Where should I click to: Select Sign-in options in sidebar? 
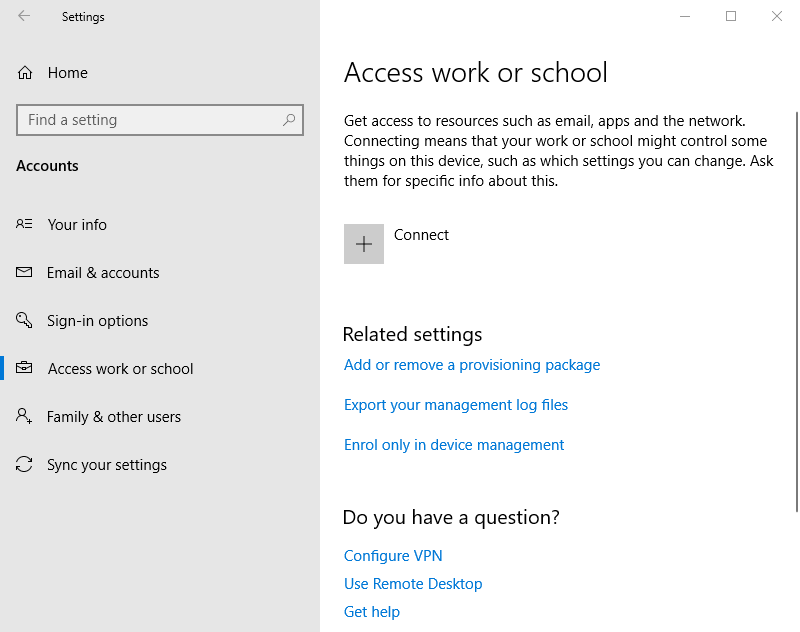[97, 321]
